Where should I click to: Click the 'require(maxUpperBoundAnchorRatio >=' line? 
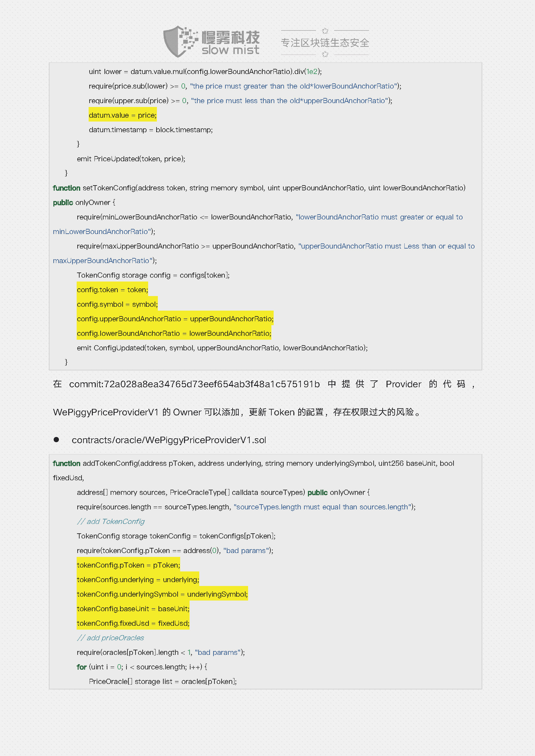[276, 246]
